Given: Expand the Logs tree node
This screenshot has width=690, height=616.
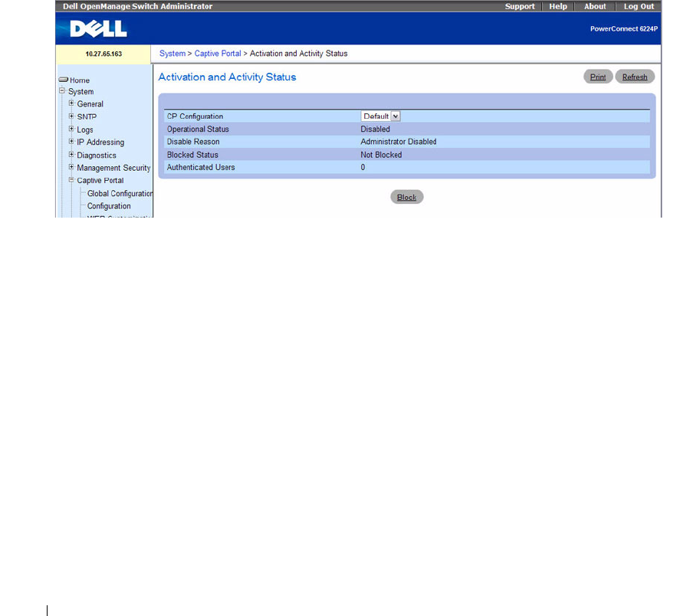Looking at the screenshot, I should (x=71, y=129).
